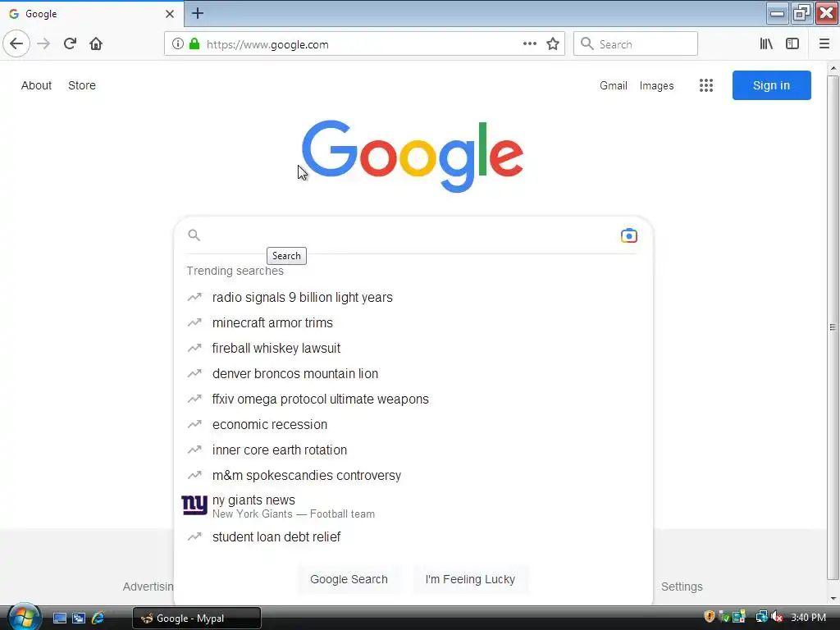Click the Google logo
The height and width of the screenshot is (630, 840).
coord(412,156)
